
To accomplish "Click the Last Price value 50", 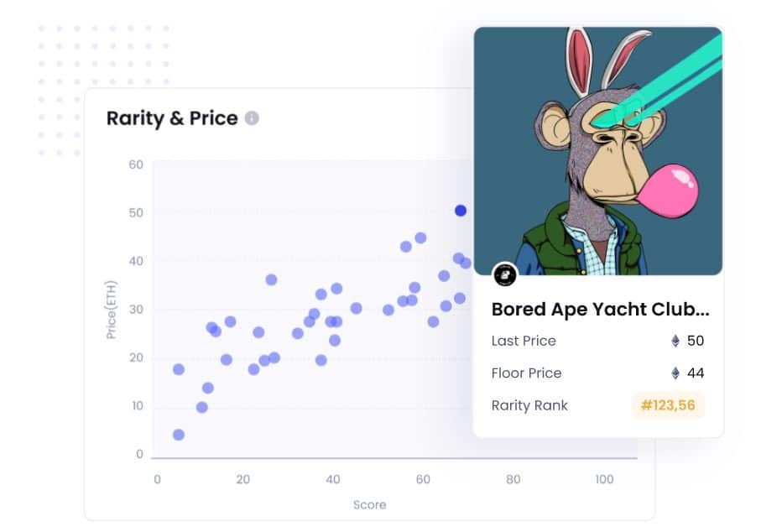I will click(696, 341).
